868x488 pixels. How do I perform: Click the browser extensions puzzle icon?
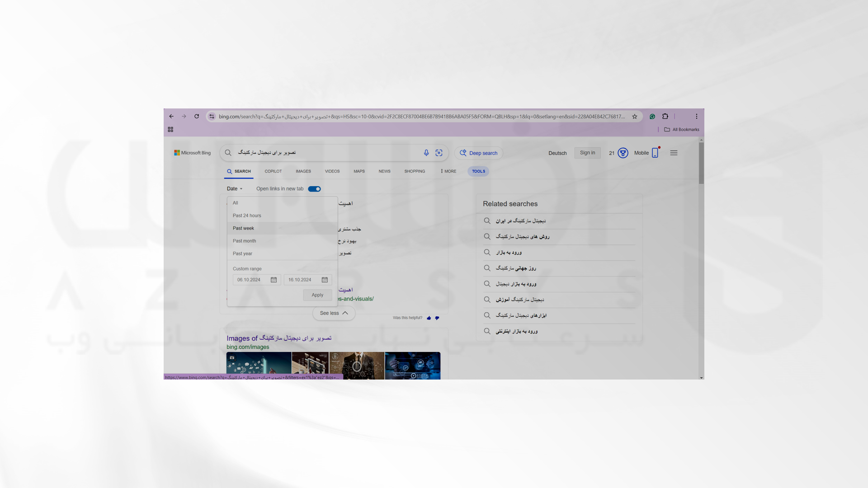[x=665, y=116]
